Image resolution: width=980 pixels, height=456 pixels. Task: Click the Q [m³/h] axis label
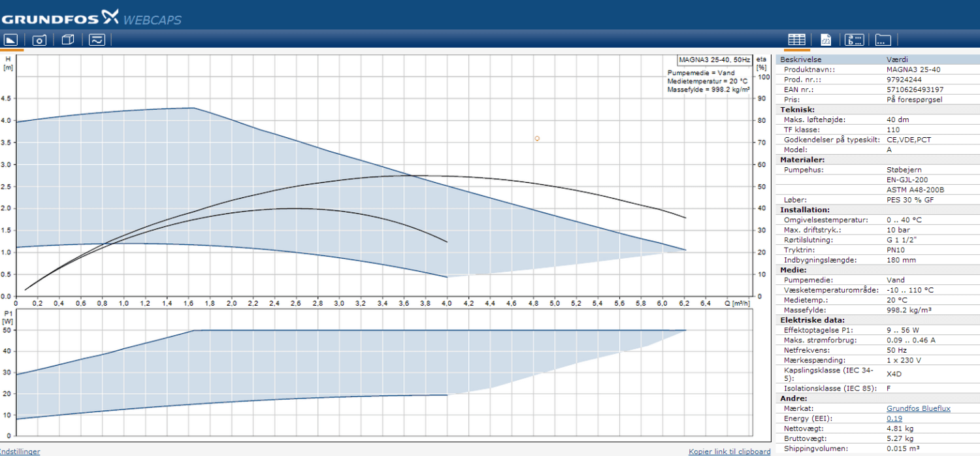point(736,304)
